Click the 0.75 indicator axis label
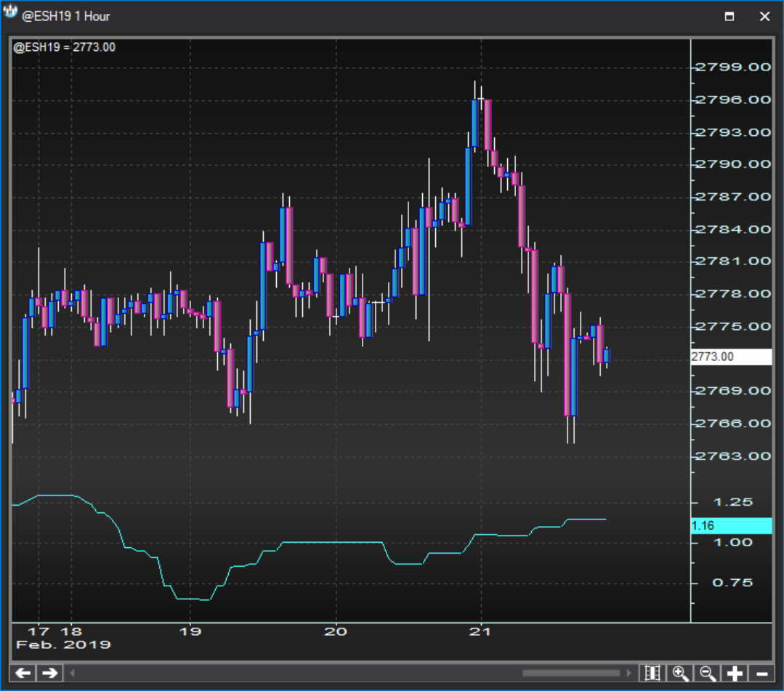 pyautogui.click(x=733, y=583)
